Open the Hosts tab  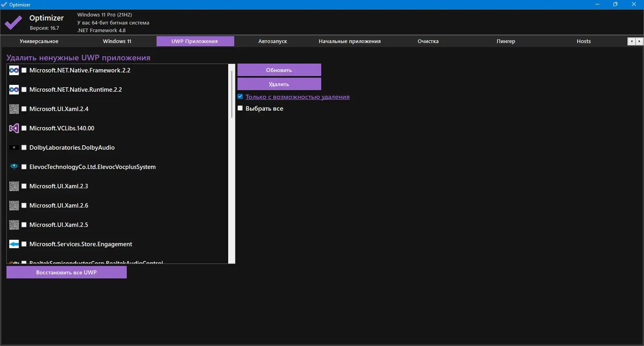tap(584, 41)
